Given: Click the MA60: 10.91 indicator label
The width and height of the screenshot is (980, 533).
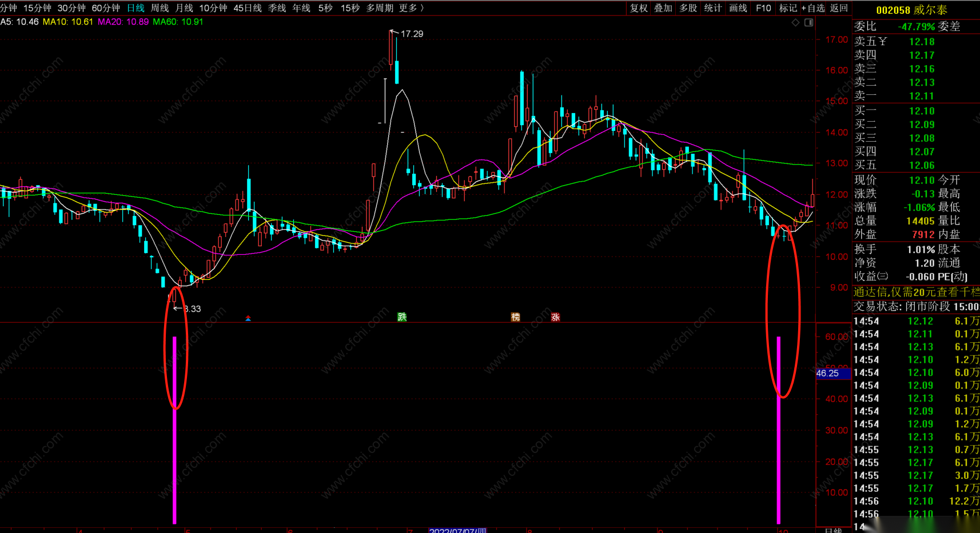Looking at the screenshot, I should click(178, 22).
